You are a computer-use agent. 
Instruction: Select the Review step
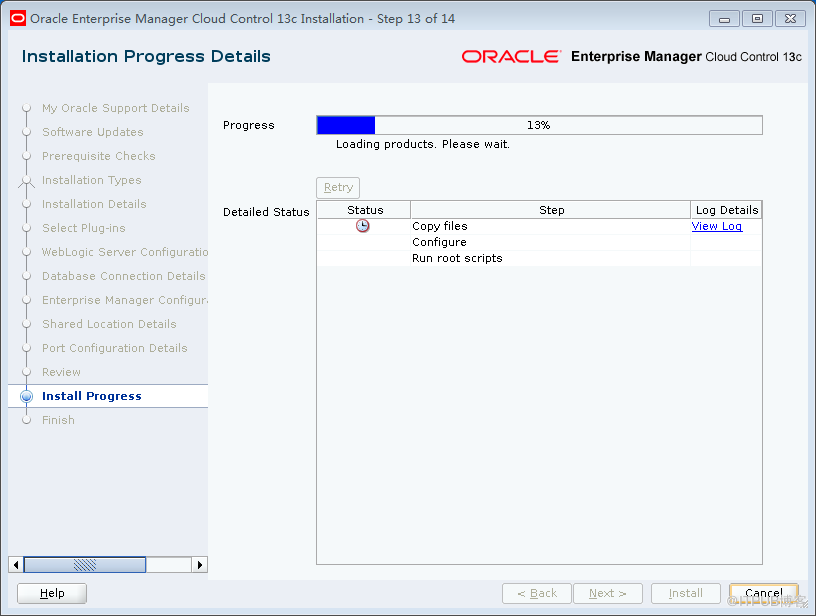(x=61, y=372)
